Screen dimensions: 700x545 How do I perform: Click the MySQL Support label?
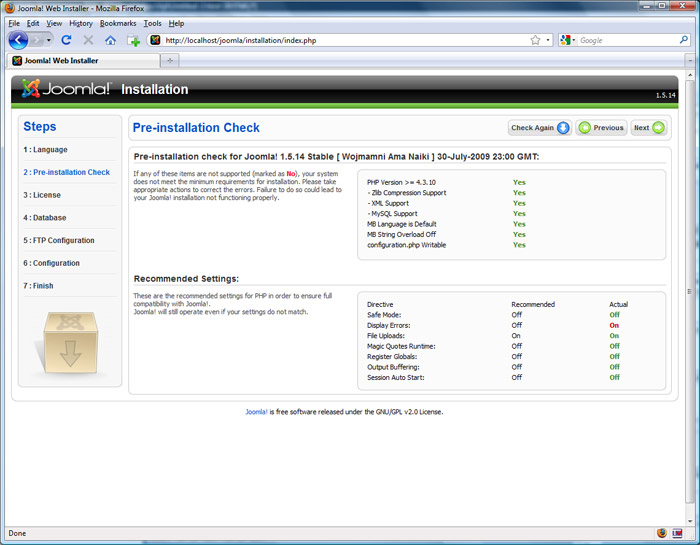[x=392, y=213]
